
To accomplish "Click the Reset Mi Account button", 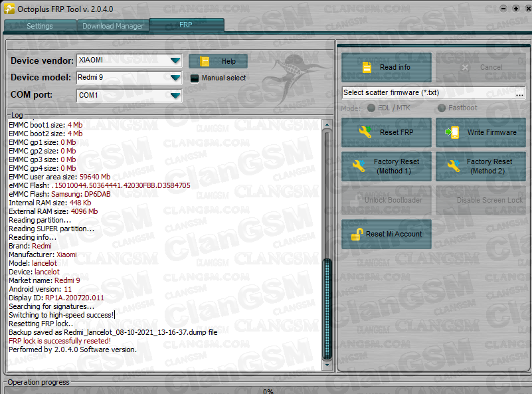I will click(387, 234).
